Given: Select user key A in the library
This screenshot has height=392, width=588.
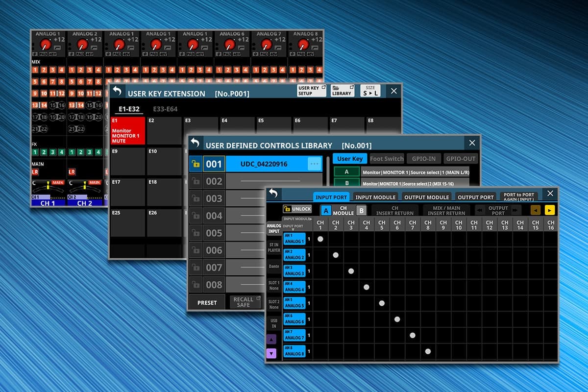Looking at the screenshot, I should (x=346, y=171).
